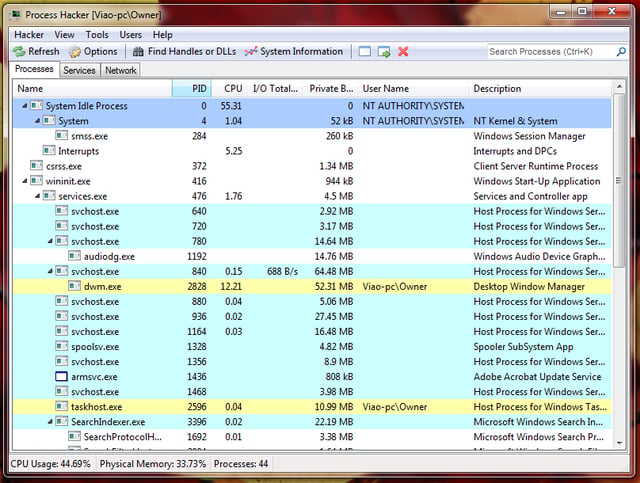Sort by the PID column header
The height and width of the screenshot is (483, 640).
click(x=192, y=89)
